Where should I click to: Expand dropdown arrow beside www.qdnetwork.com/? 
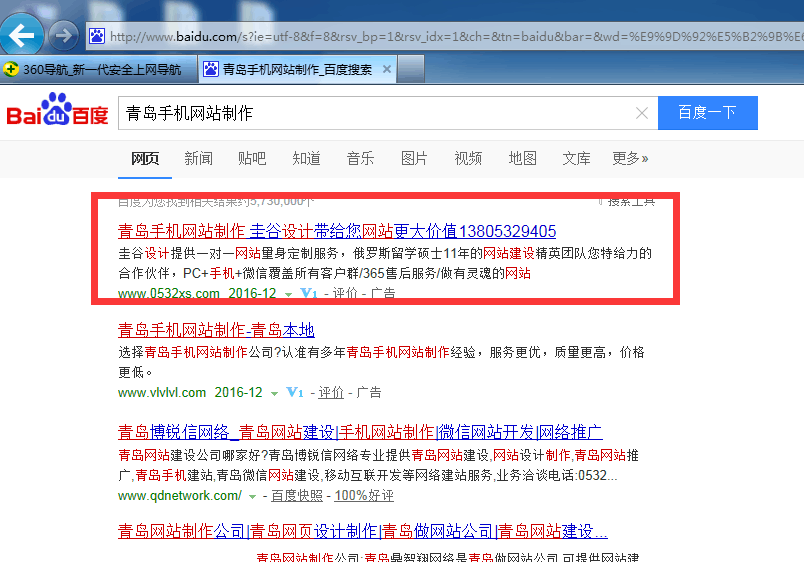click(x=252, y=497)
